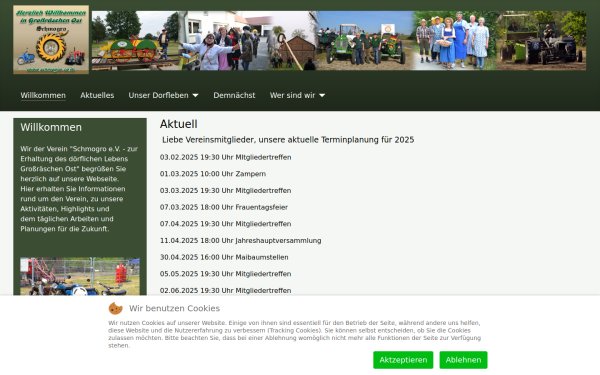Click the header photo banner

[x=339, y=41]
